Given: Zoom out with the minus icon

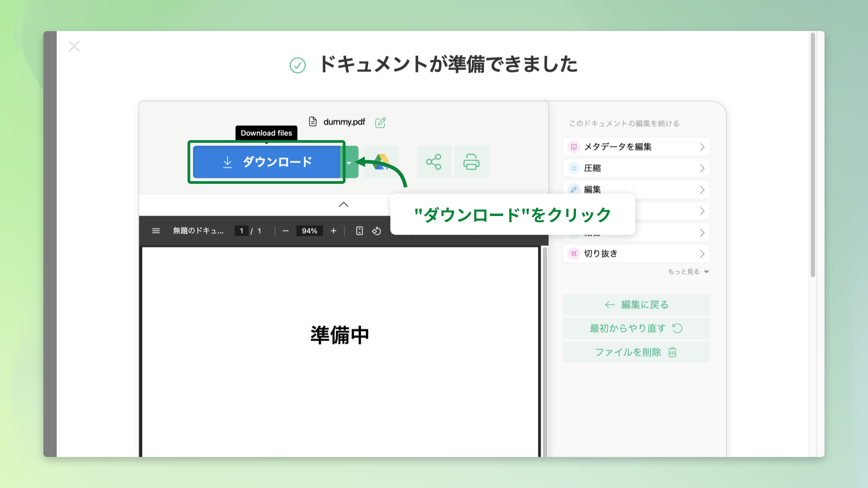Looking at the screenshot, I should click(x=286, y=231).
